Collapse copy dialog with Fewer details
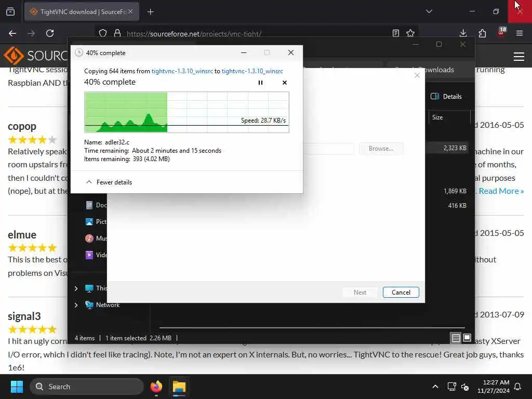 (109, 182)
